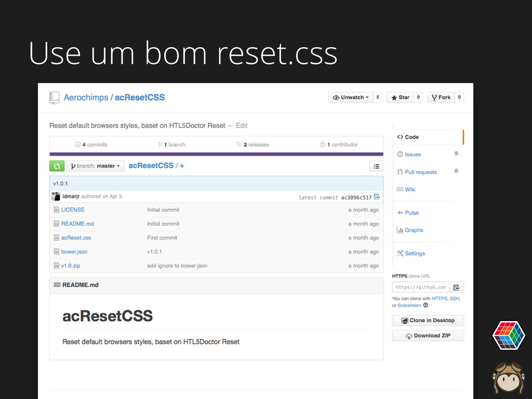The image size is (532, 399).
Task: Click the help icon beside Subversion
Action: 425,305
